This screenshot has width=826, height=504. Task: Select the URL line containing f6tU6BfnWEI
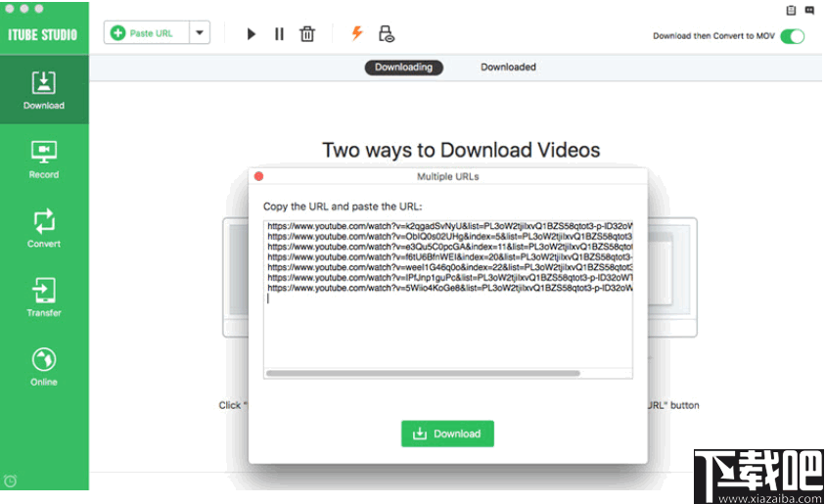pyautogui.click(x=450, y=257)
